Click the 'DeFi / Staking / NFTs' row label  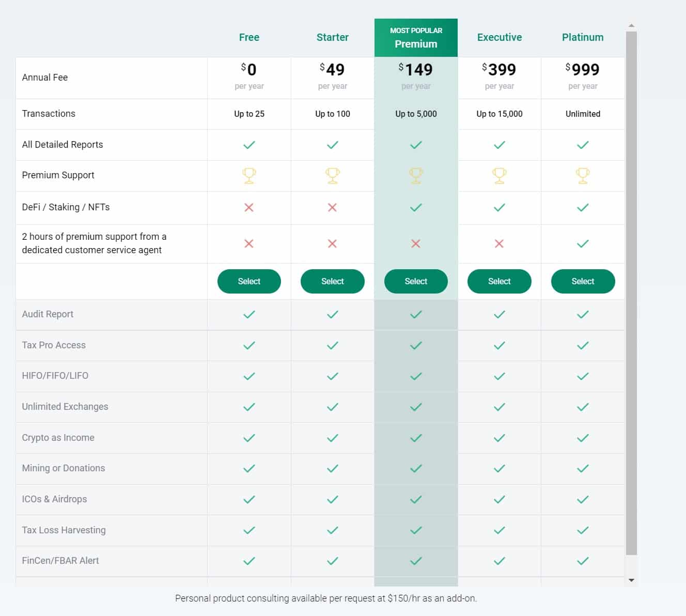(66, 207)
